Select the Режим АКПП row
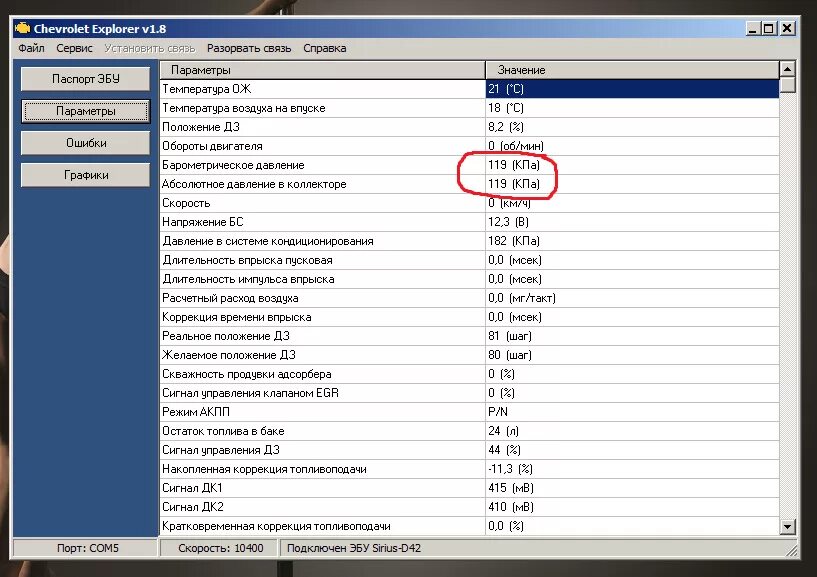Screen dimensions: 817x577 click(469, 412)
